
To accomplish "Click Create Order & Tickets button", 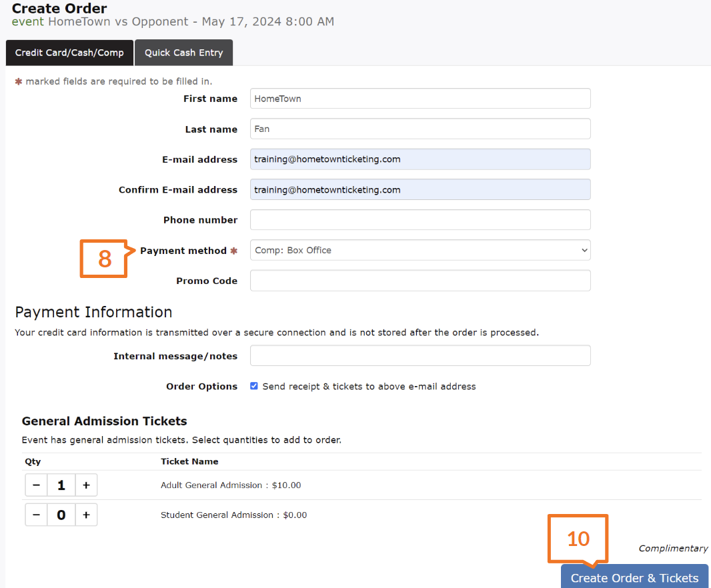I will pos(634,577).
